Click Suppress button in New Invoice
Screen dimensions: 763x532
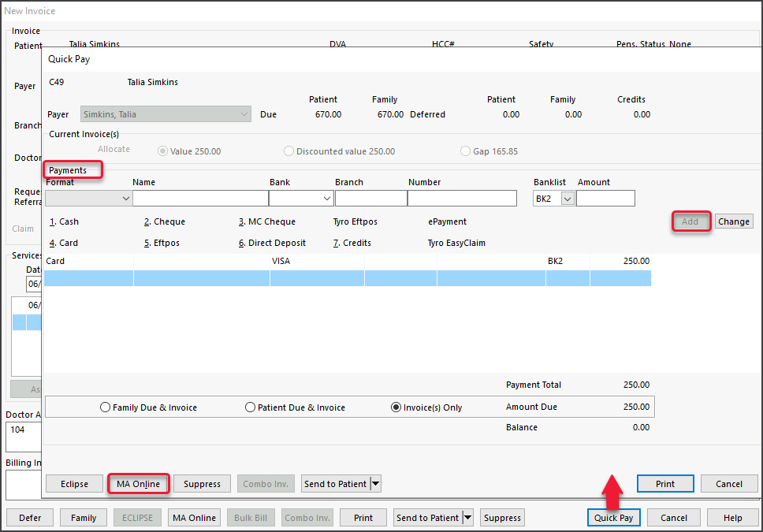tap(502, 518)
